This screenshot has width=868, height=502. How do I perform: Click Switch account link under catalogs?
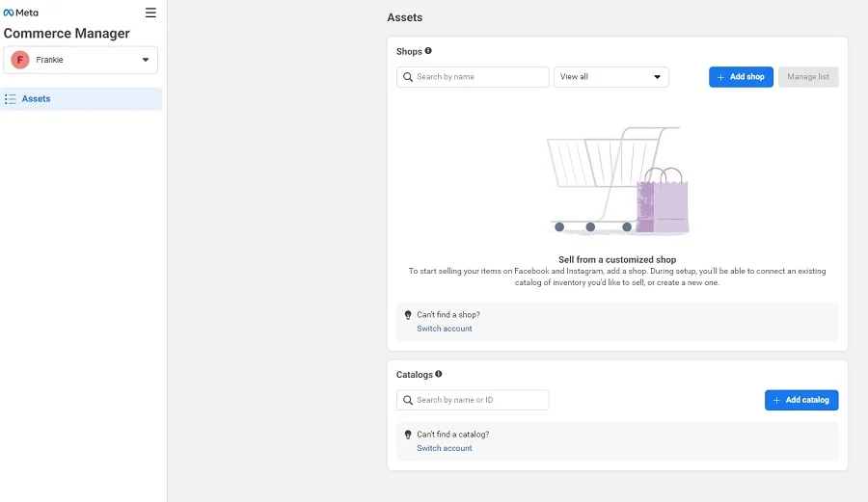[445, 448]
